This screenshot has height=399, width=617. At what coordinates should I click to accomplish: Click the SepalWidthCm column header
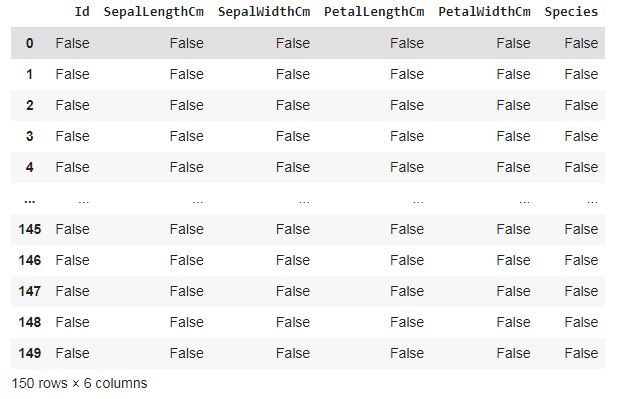[264, 12]
